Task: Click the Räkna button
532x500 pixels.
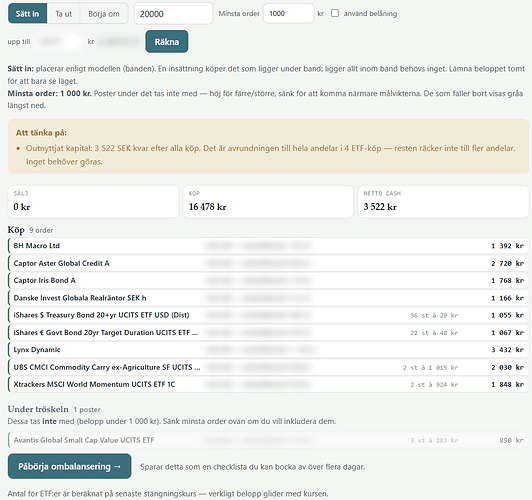Action: tap(167, 42)
